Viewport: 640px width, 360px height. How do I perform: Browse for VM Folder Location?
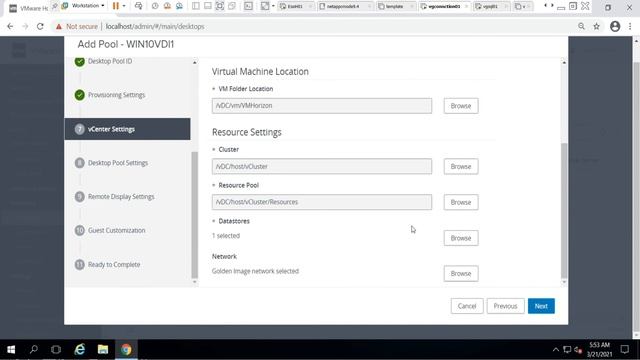click(461, 106)
